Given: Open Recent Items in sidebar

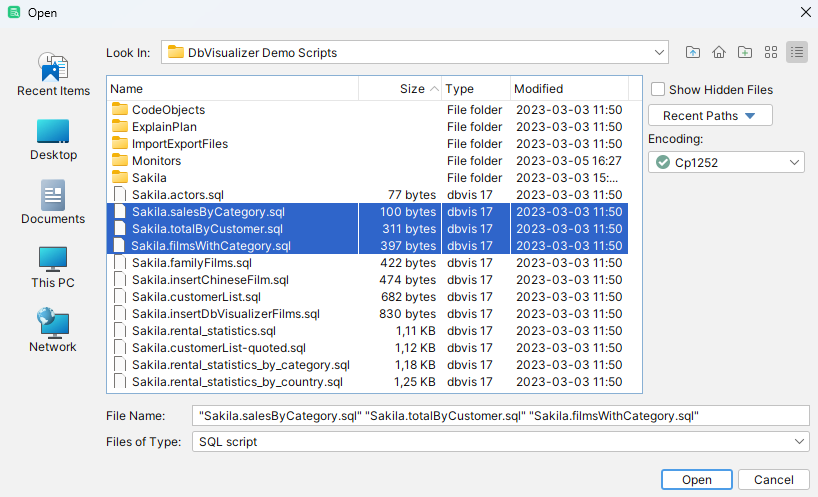Looking at the screenshot, I should pos(53,75).
